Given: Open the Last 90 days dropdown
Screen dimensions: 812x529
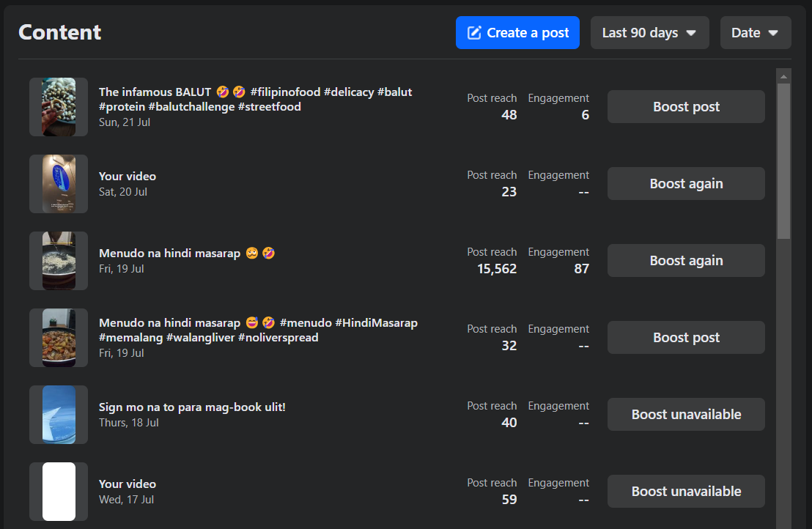Looking at the screenshot, I should tap(649, 33).
